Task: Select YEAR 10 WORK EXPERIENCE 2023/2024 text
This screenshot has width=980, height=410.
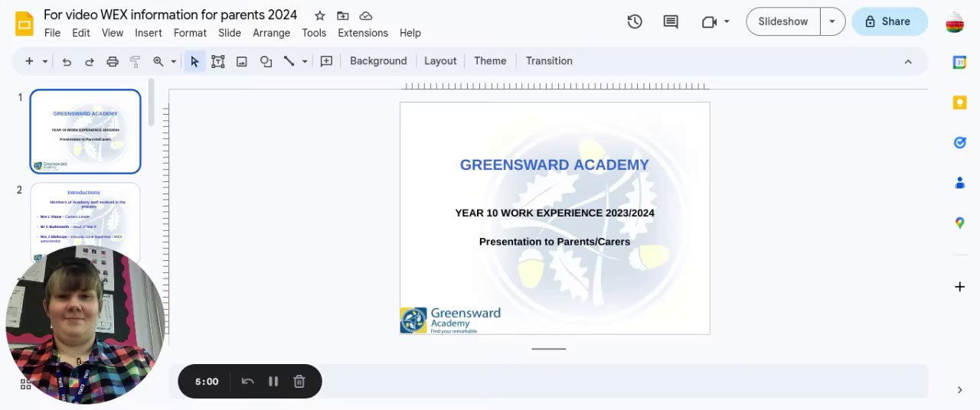Action: [x=554, y=213]
